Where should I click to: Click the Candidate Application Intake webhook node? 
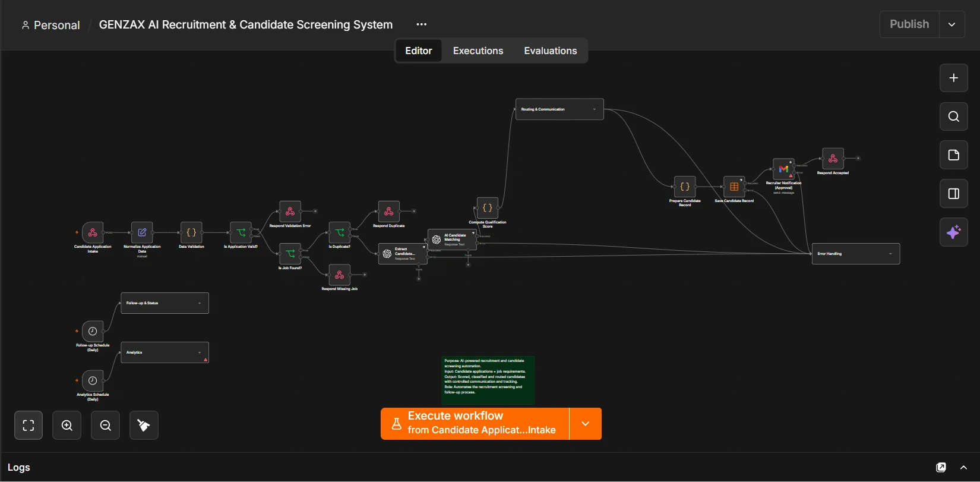click(93, 232)
